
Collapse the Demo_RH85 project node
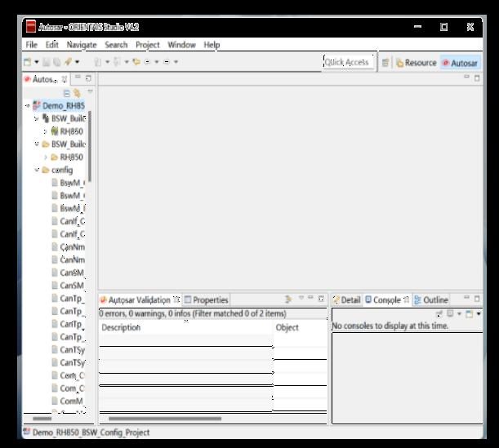28,106
